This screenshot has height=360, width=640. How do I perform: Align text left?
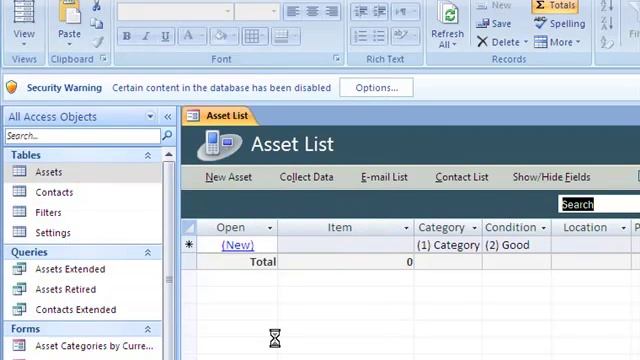pyautogui.click(x=293, y=11)
